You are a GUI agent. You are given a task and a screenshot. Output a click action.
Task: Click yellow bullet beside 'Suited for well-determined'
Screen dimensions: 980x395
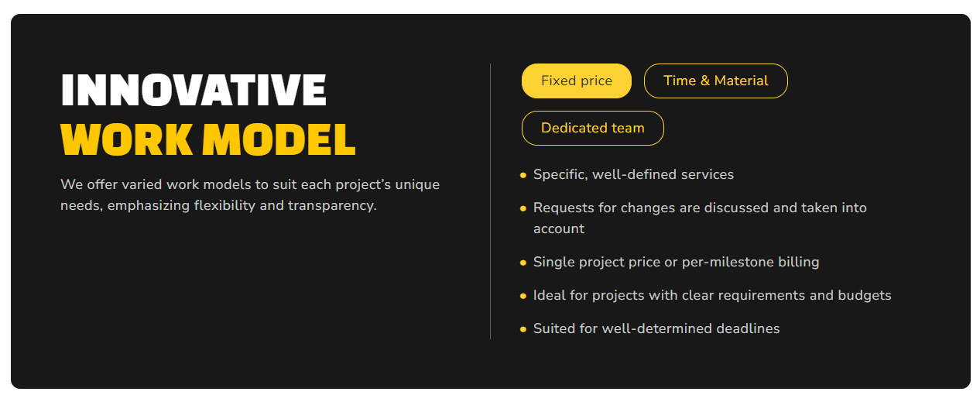click(523, 329)
